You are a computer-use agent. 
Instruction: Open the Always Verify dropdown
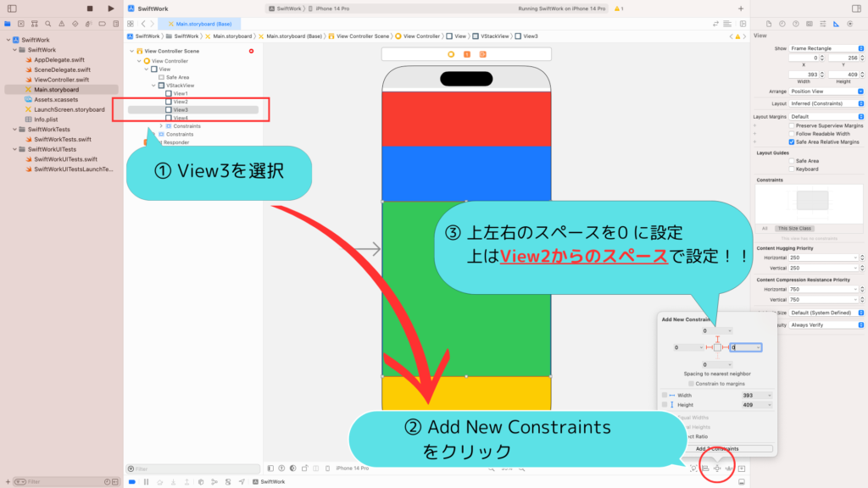tap(826, 324)
